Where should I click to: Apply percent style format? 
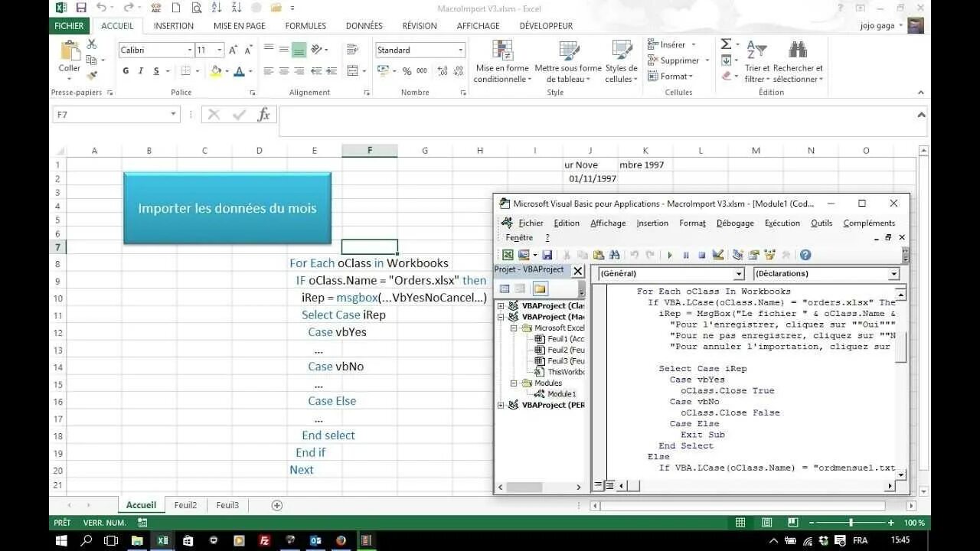(x=407, y=71)
